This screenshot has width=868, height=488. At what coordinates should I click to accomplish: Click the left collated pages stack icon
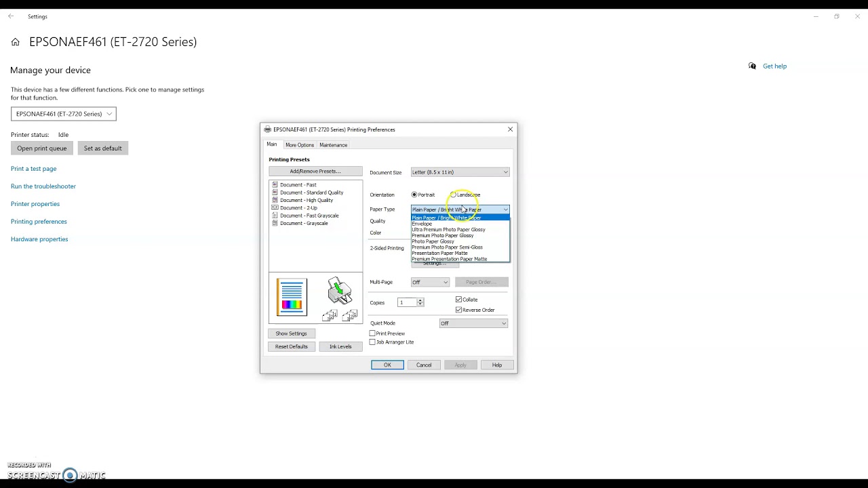tap(330, 315)
